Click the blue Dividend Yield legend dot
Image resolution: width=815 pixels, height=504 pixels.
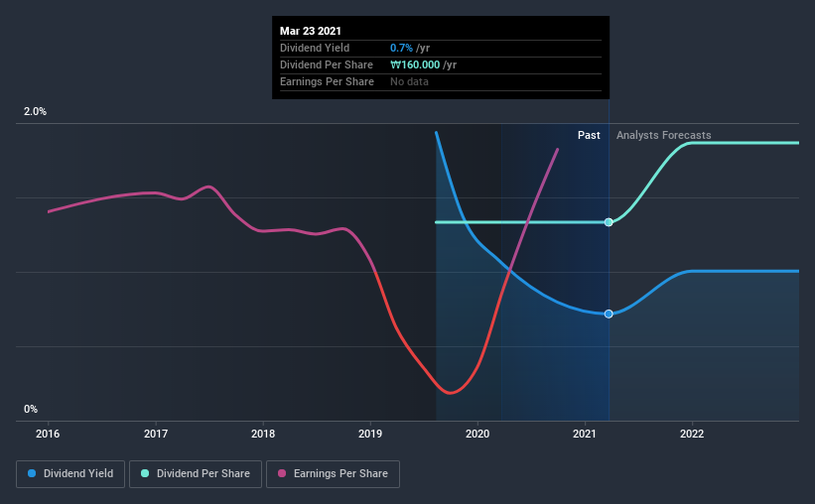[32, 473]
